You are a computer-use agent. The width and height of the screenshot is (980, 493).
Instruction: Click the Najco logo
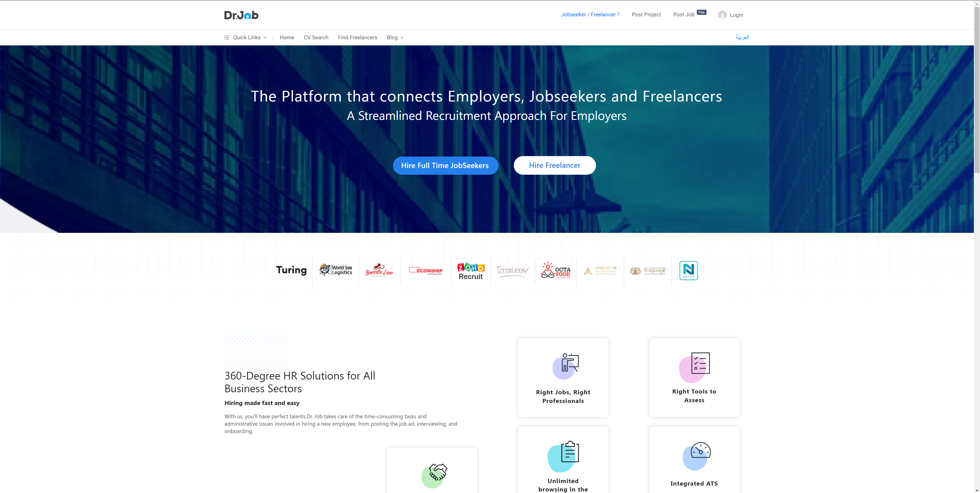688,270
